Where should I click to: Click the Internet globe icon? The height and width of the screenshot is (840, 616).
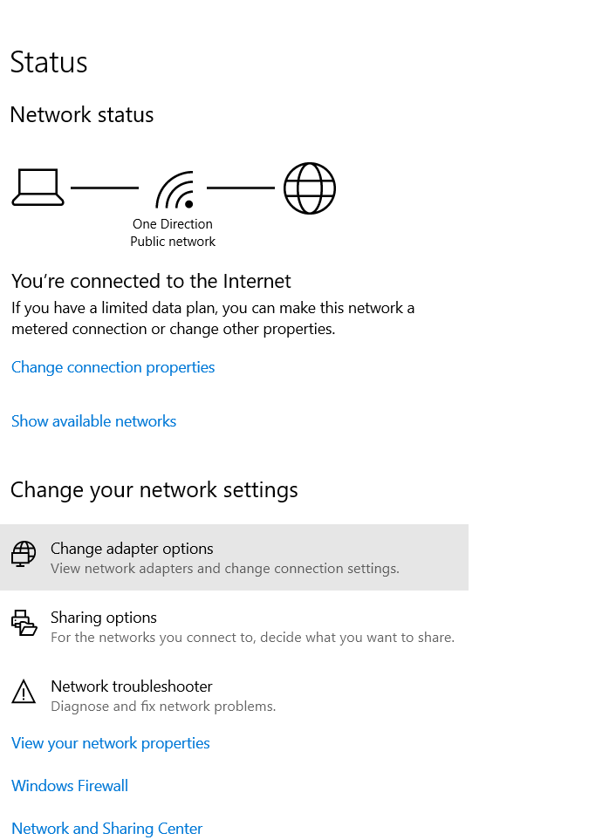[x=310, y=188]
